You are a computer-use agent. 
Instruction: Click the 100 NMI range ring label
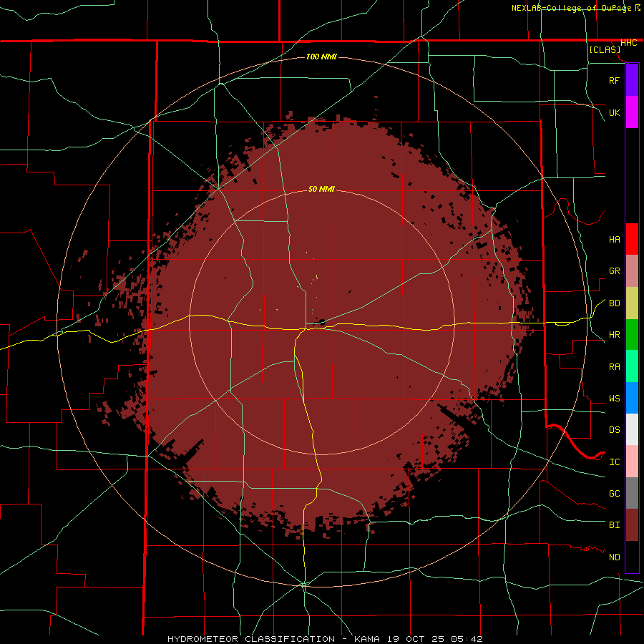tap(321, 57)
